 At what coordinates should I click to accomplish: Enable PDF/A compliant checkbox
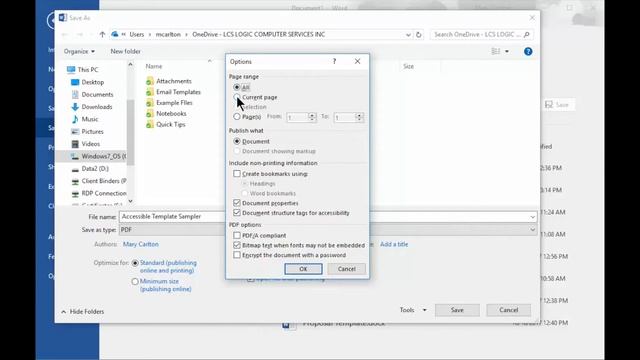pyautogui.click(x=237, y=236)
